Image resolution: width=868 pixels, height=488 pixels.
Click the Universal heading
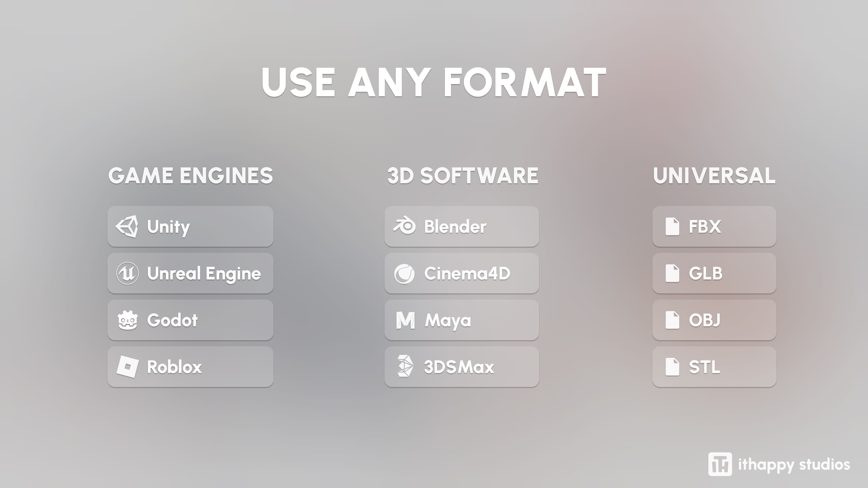pos(714,176)
